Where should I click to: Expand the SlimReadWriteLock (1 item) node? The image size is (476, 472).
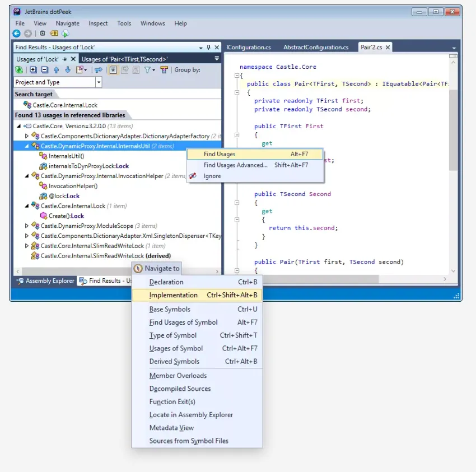coord(27,246)
